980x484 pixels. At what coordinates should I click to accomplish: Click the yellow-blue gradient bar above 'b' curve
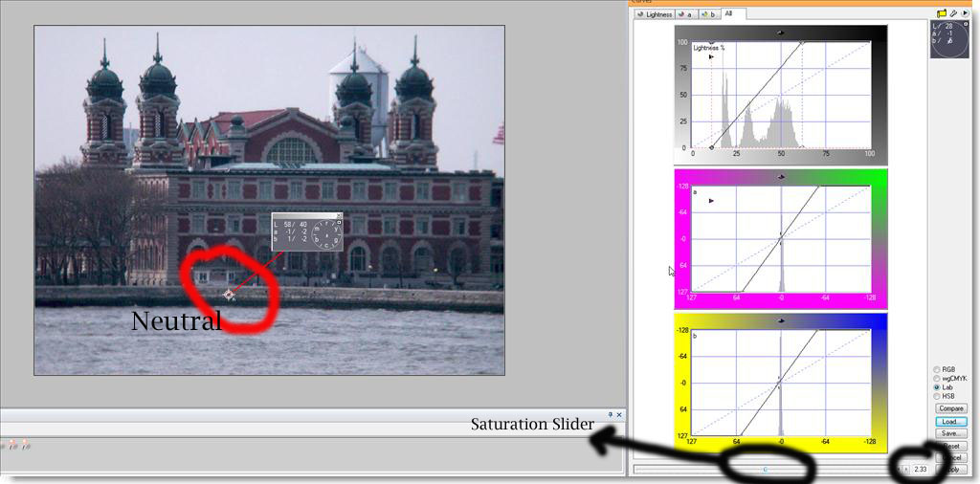click(781, 320)
